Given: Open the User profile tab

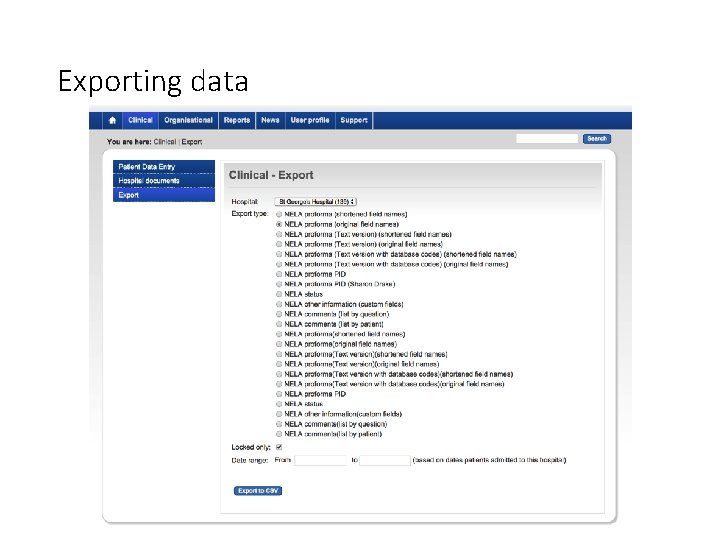Looking at the screenshot, I should coord(310,120).
